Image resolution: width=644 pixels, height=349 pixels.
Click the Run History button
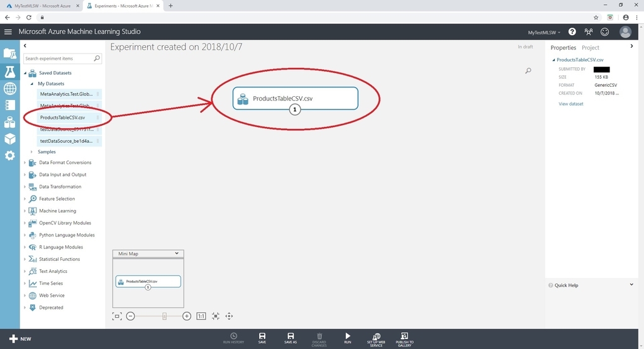233,338
